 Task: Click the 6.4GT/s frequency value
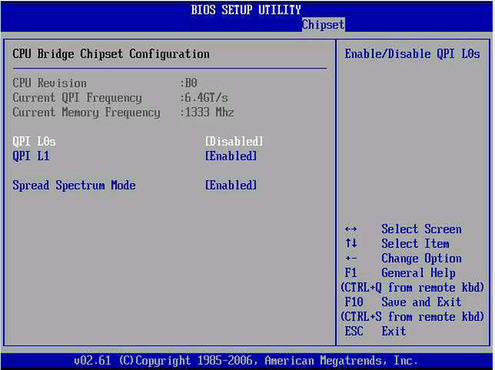tap(206, 98)
